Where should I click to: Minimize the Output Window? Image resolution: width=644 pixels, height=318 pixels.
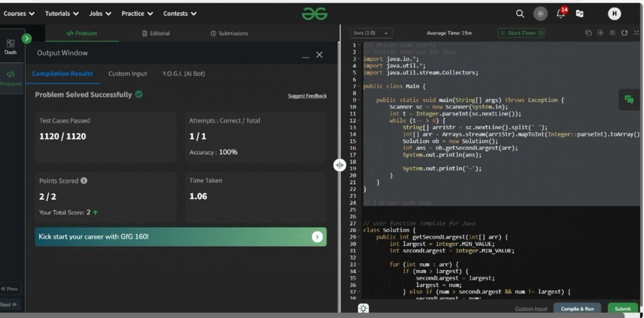[x=305, y=56]
